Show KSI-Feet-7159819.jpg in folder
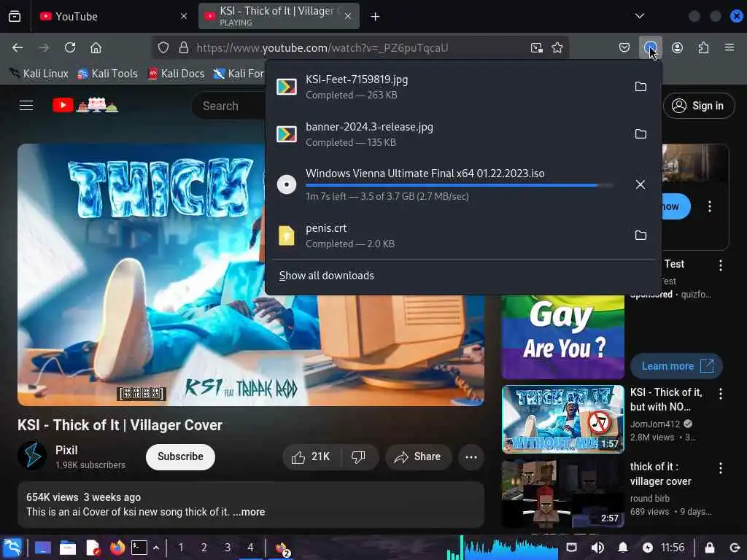 [640, 87]
